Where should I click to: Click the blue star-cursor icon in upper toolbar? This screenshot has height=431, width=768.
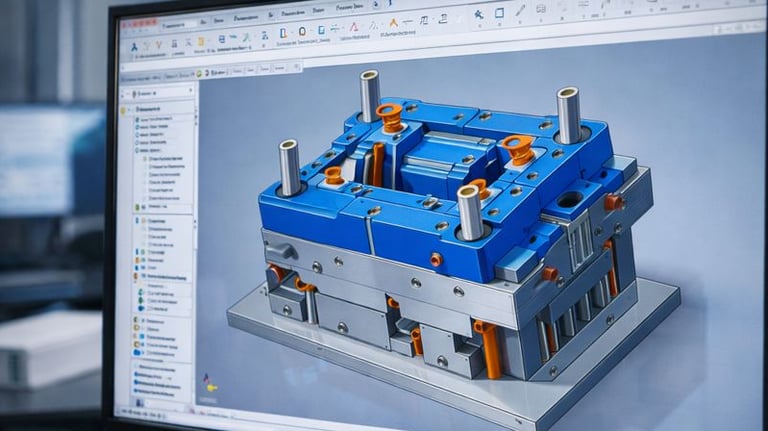479,14
